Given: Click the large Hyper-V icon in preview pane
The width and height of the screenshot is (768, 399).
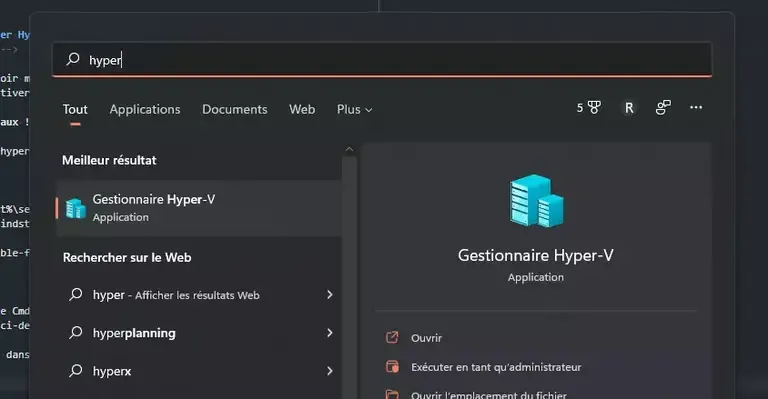Looking at the screenshot, I should pyautogui.click(x=536, y=201).
